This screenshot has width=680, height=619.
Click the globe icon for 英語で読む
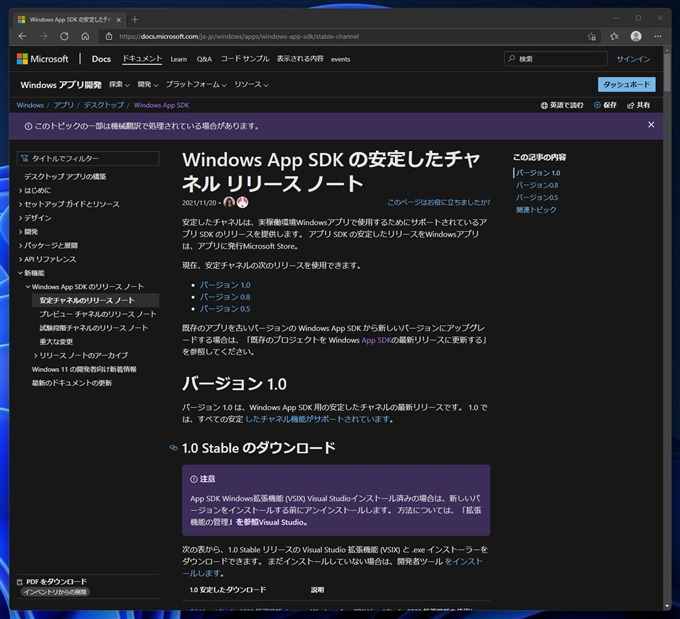pos(544,105)
